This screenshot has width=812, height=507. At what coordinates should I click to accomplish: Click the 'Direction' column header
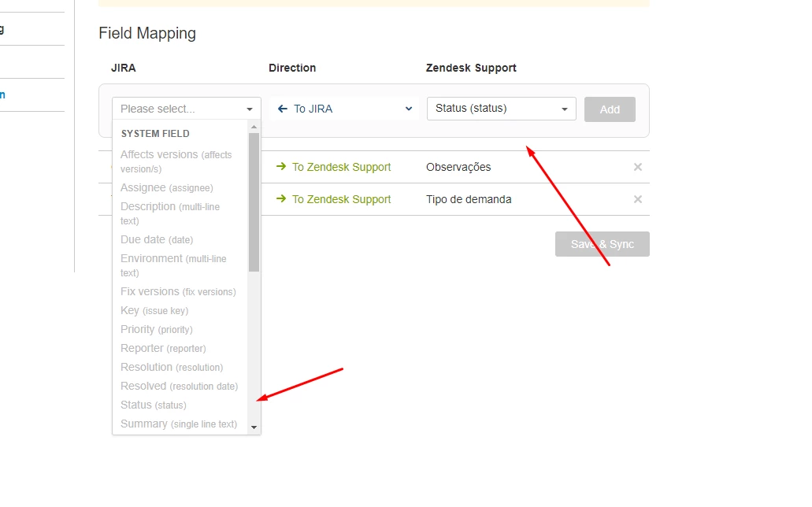(292, 68)
